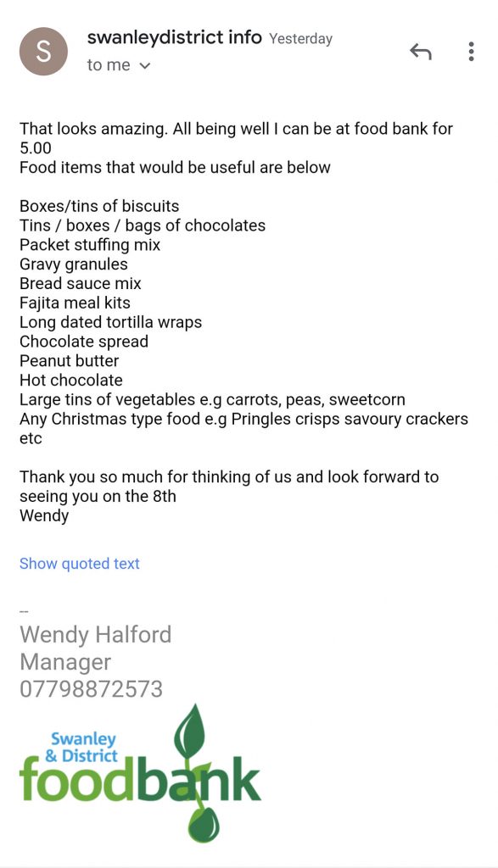The image size is (498, 868).
Task: Select the 'Manager' title in signature
Action: click(x=65, y=663)
